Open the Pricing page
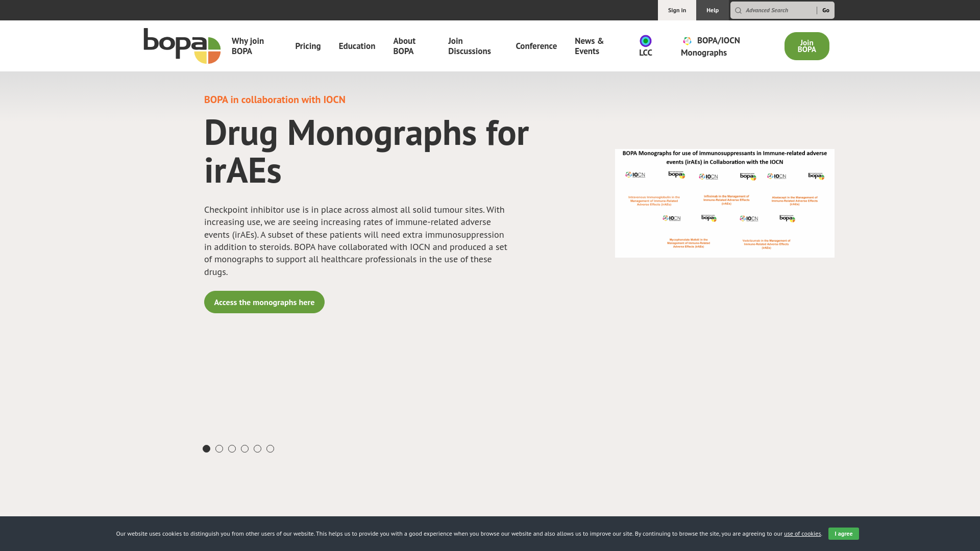 pos(308,46)
